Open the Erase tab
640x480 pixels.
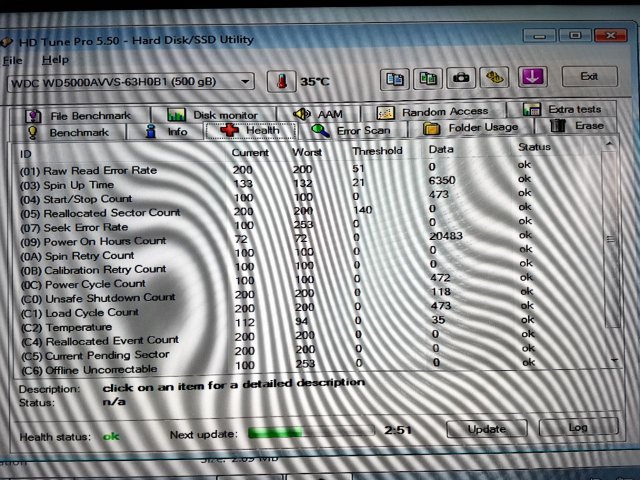point(576,126)
